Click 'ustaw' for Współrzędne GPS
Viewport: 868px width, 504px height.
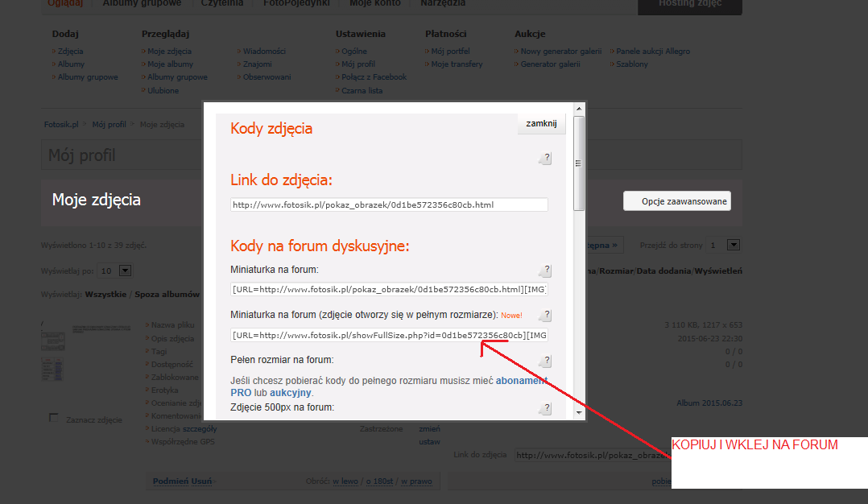pyautogui.click(x=430, y=442)
